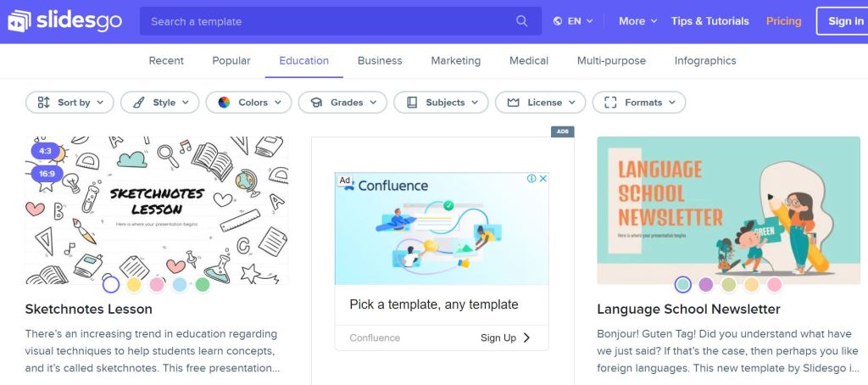Switch to the Business tab
The image size is (868, 385).
[x=380, y=61]
